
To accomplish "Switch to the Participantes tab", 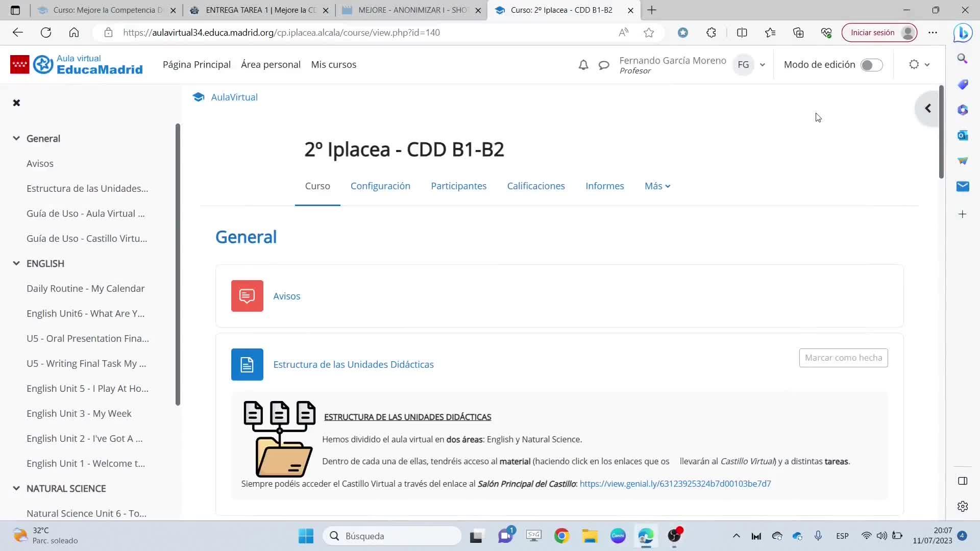I will pos(458,186).
